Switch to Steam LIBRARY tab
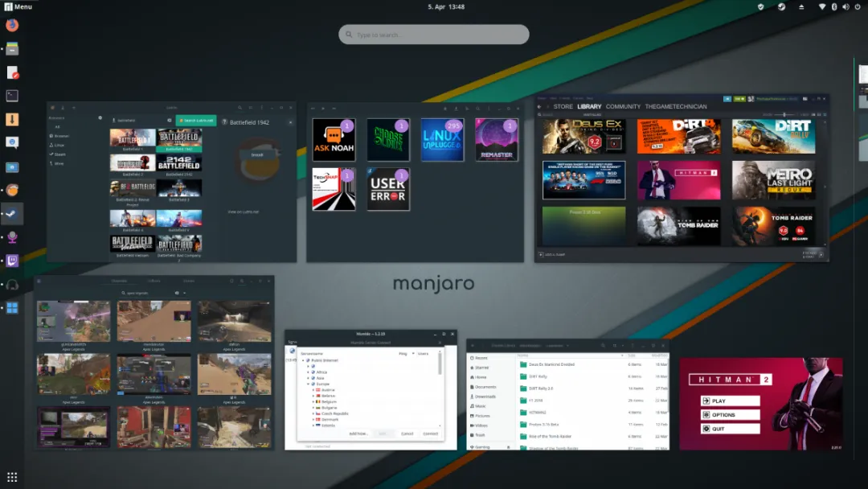Image resolution: width=868 pixels, height=489 pixels. coord(589,106)
